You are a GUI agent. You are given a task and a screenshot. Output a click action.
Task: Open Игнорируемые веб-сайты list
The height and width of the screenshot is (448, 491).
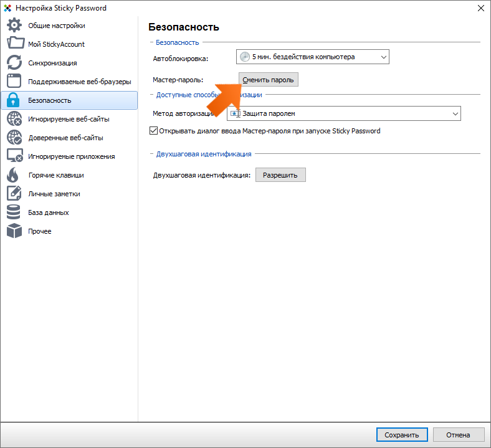[69, 119]
